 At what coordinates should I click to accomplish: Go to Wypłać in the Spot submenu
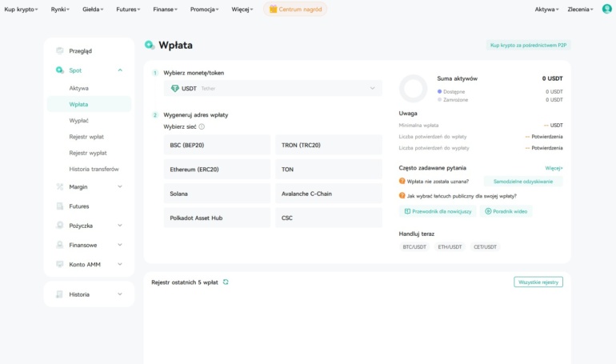point(78,120)
